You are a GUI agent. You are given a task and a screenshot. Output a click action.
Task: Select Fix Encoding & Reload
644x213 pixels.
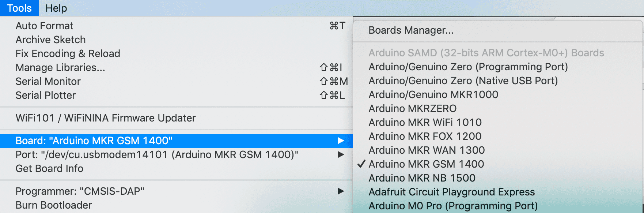click(x=68, y=53)
